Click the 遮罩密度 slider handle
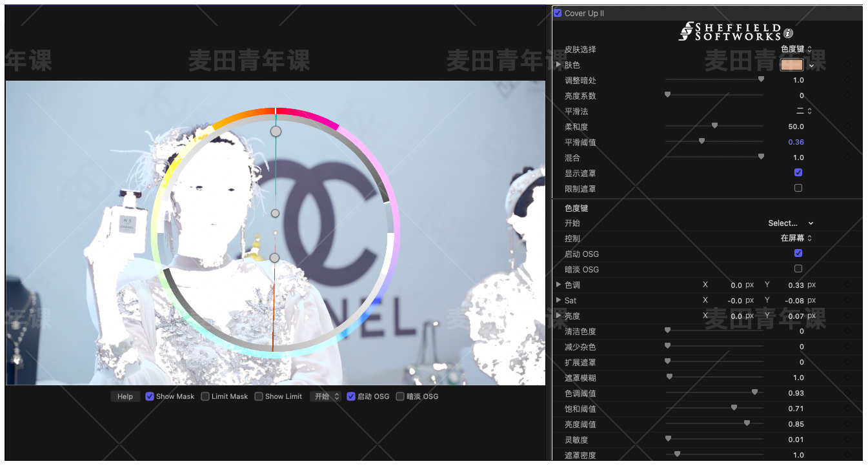This screenshot has width=868, height=466. pyautogui.click(x=677, y=454)
